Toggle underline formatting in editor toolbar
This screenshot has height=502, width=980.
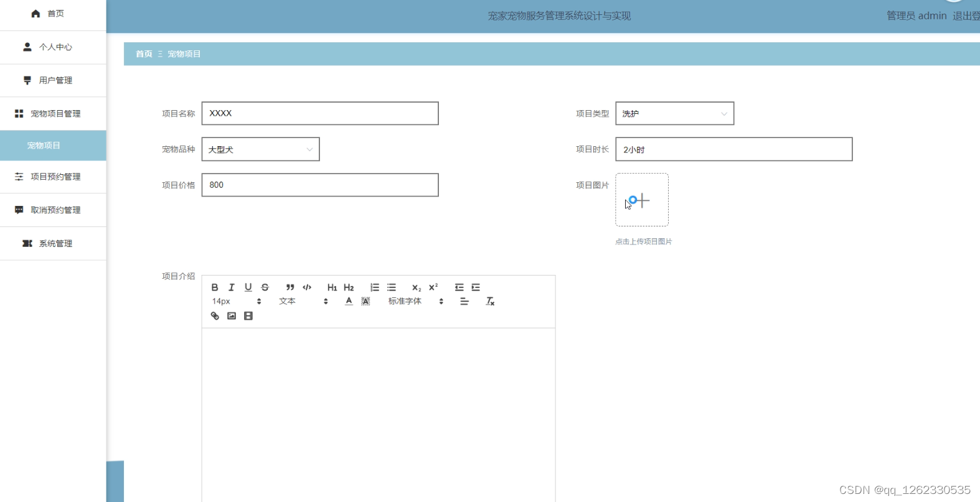pos(248,287)
